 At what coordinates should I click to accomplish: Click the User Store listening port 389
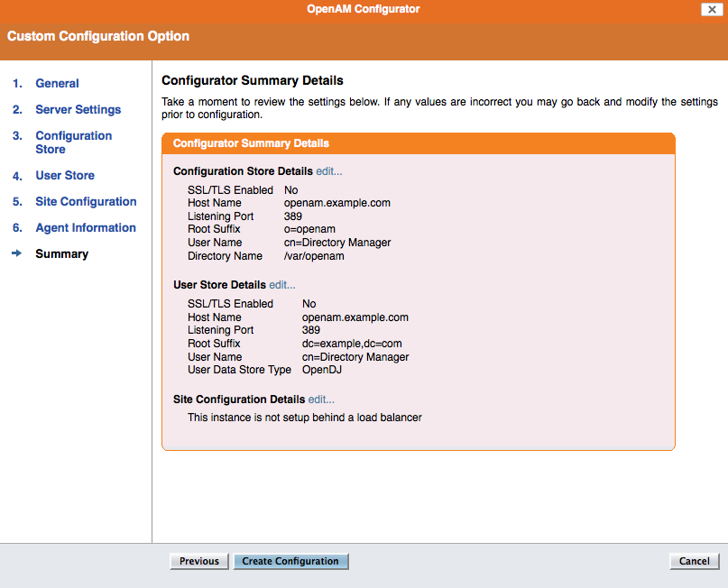(x=311, y=330)
